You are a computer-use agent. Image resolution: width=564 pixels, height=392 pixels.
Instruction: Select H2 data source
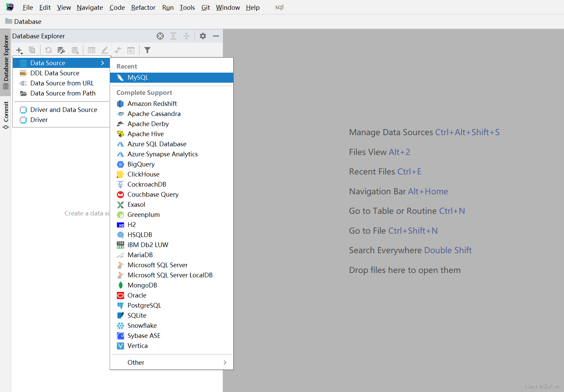click(172, 225)
